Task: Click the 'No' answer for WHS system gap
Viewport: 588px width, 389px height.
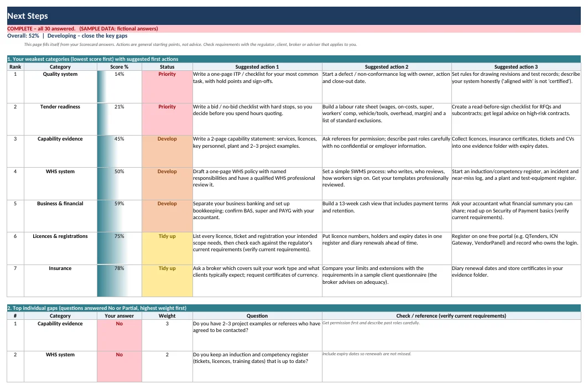Action: tap(119, 366)
